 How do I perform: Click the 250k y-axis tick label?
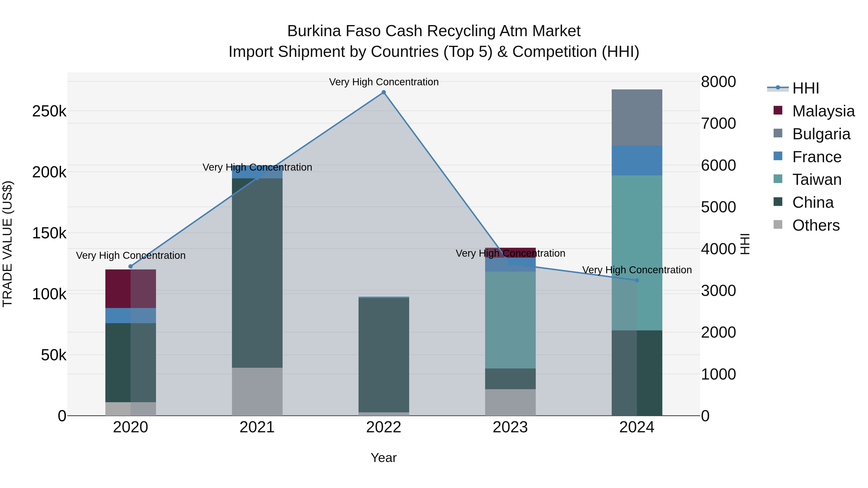coord(49,111)
